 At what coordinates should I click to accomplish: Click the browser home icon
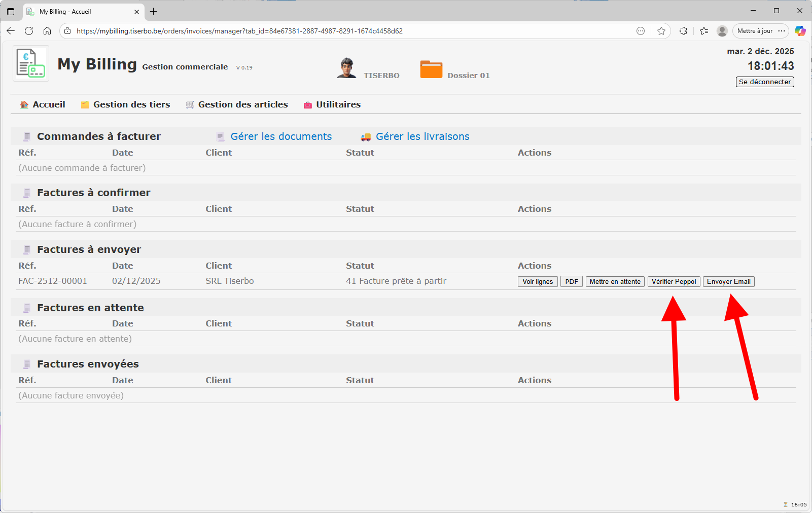point(47,31)
